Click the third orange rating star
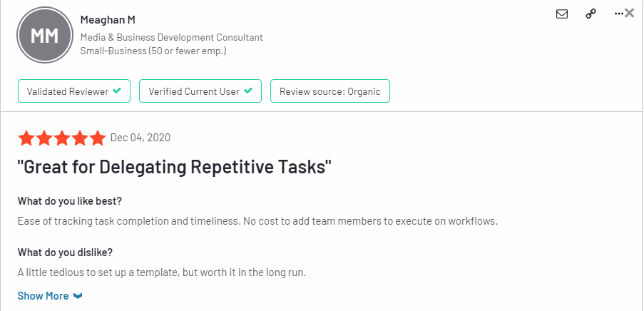The width and height of the screenshot is (644, 311). (61, 138)
